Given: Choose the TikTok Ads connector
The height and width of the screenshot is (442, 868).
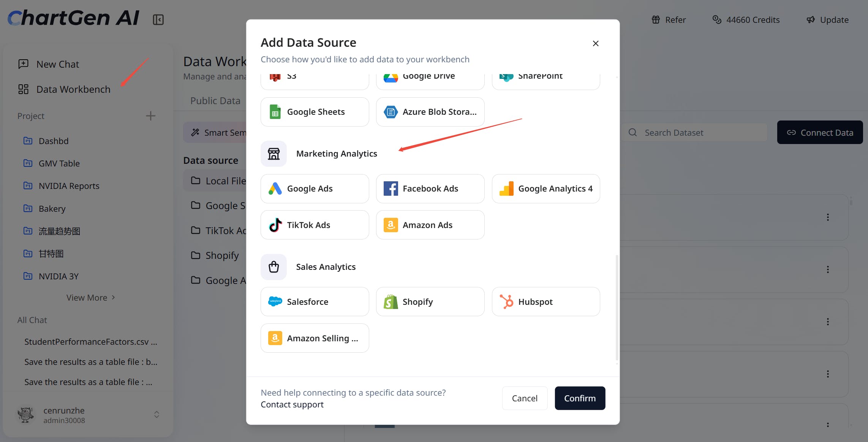Looking at the screenshot, I should tap(315, 225).
